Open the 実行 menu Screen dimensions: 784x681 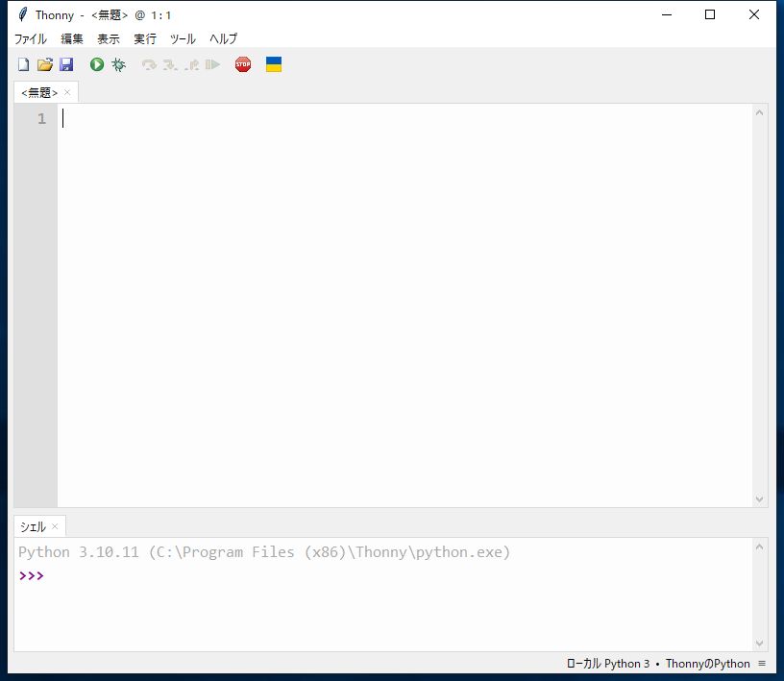[x=145, y=38]
